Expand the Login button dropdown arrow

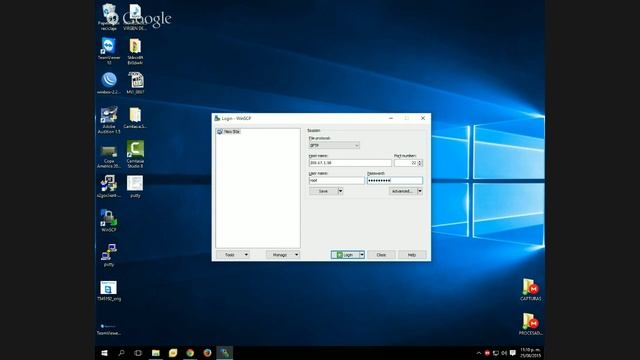point(362,255)
